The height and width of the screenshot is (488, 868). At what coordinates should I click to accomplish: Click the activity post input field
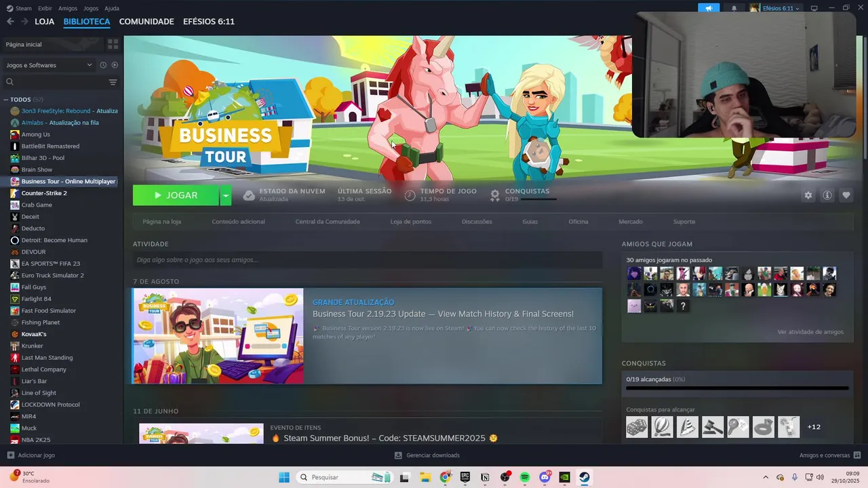pyautogui.click(x=368, y=260)
